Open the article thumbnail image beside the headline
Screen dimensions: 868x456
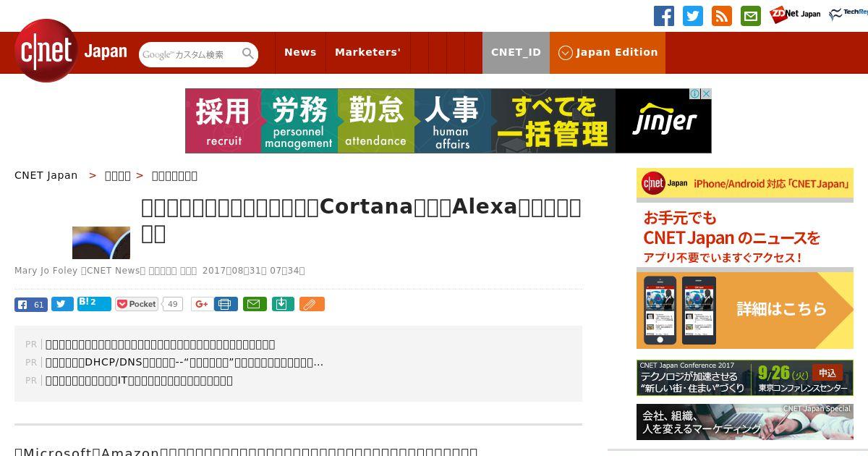pyautogui.click(x=101, y=242)
